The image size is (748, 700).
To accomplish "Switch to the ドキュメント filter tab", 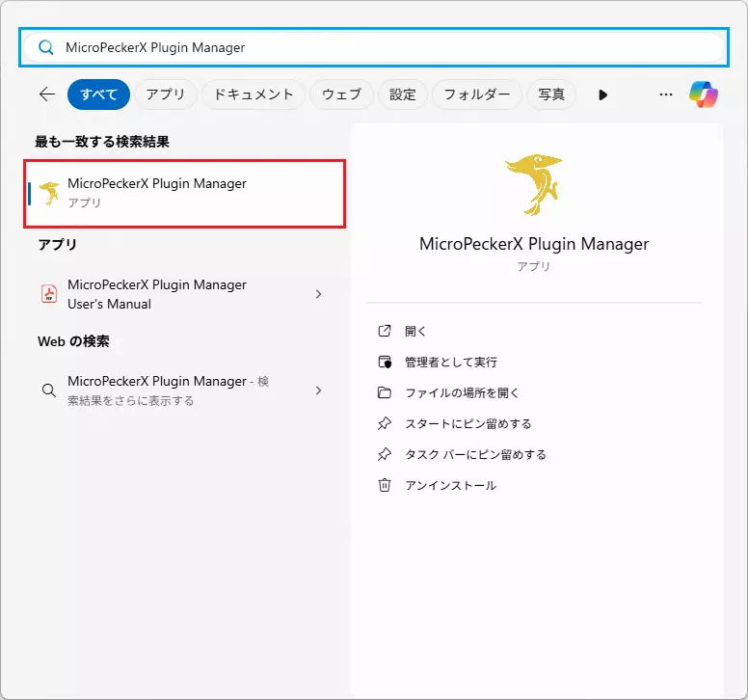I will pos(254,94).
